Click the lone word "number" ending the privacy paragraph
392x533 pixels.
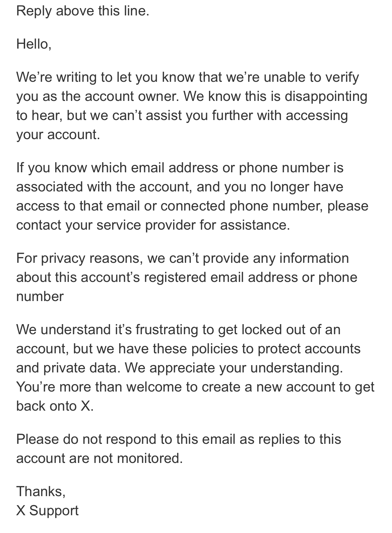pos(40,296)
